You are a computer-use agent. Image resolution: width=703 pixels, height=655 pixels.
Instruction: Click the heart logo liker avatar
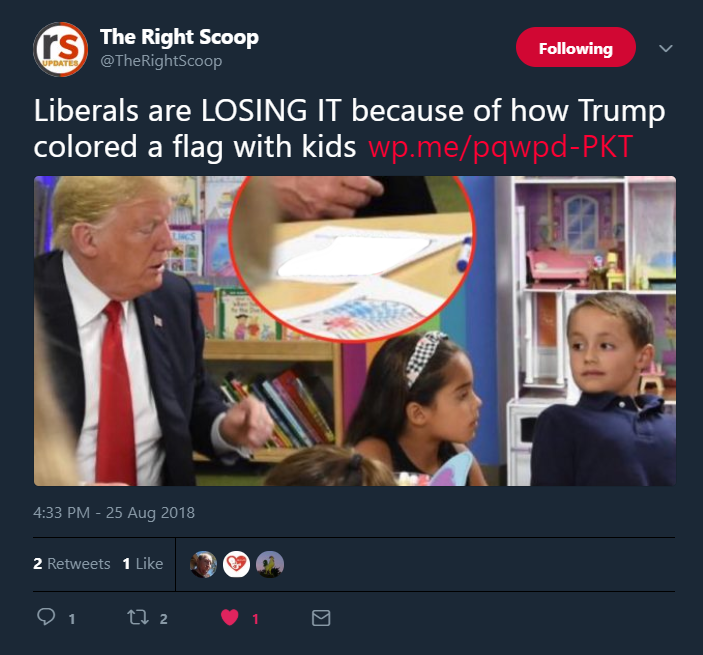point(236,564)
